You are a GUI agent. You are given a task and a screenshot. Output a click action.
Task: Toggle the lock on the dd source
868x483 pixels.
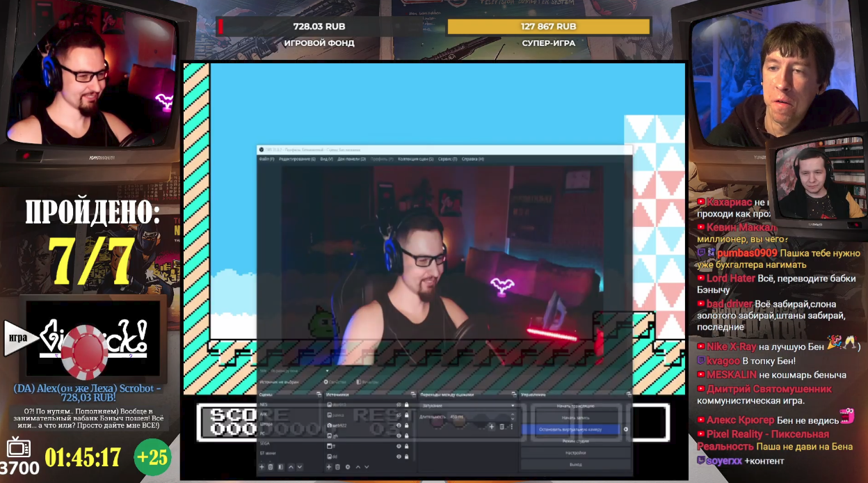408,457
